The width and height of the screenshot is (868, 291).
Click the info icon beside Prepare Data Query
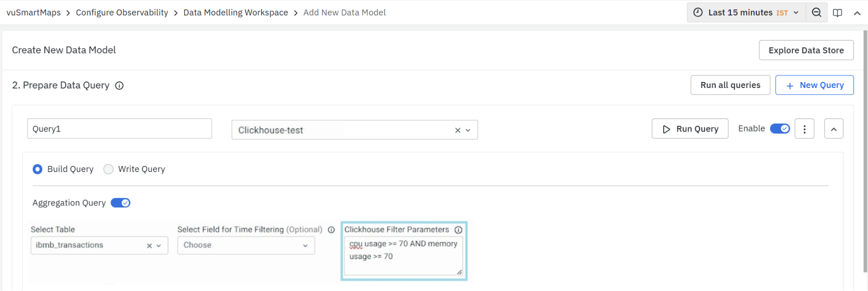pyautogui.click(x=119, y=85)
